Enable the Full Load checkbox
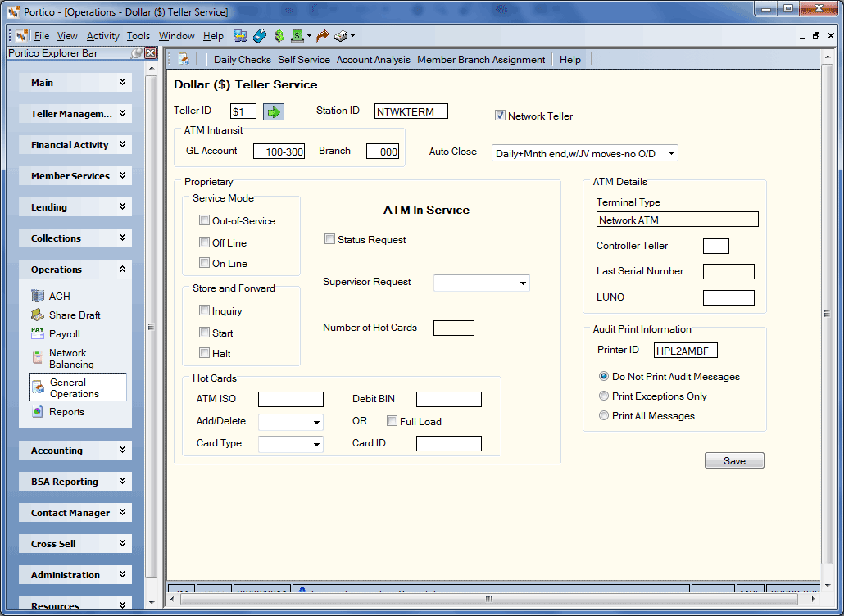This screenshot has height=616, width=844. click(x=392, y=421)
